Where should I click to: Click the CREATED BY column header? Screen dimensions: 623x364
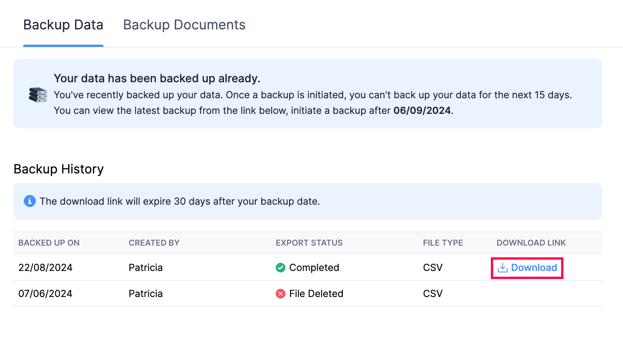coord(154,243)
